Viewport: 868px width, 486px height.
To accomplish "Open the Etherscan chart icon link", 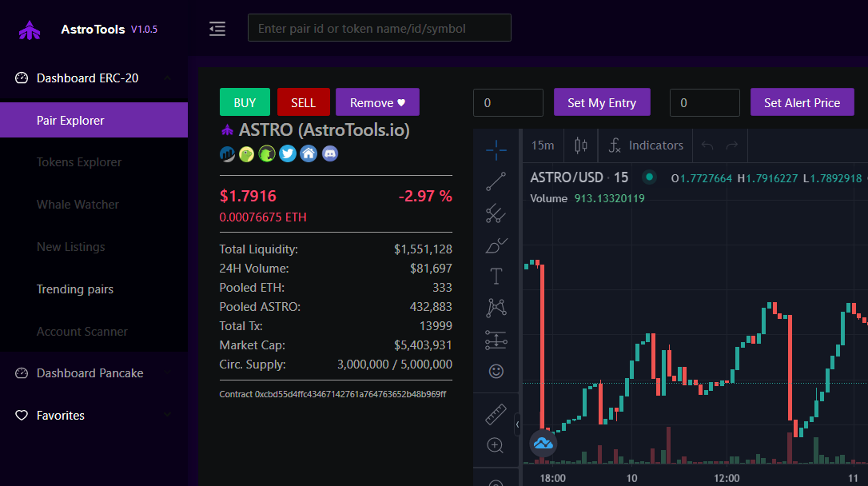I will [x=227, y=154].
